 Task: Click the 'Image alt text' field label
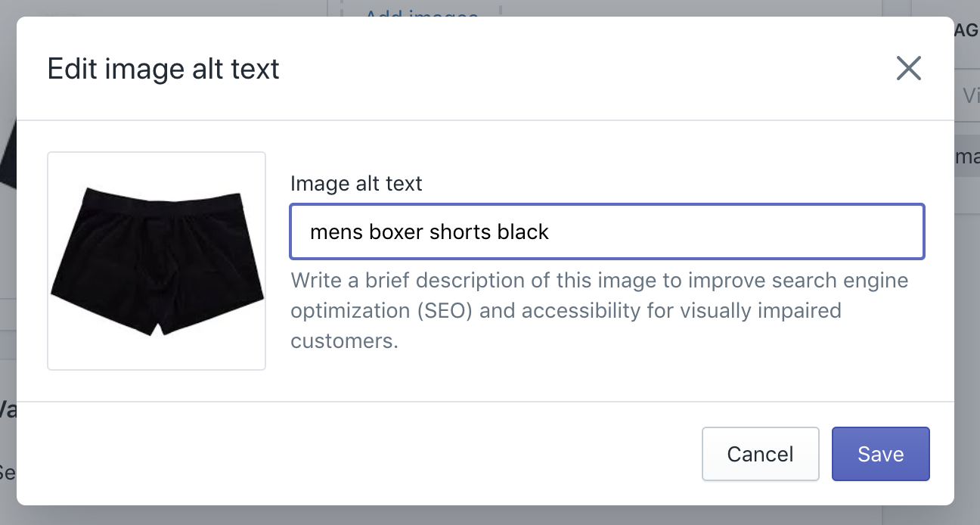tap(356, 183)
